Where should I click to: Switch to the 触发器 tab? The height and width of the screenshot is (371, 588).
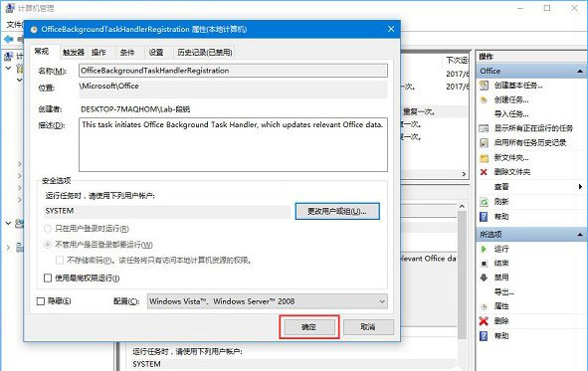pyautogui.click(x=74, y=53)
